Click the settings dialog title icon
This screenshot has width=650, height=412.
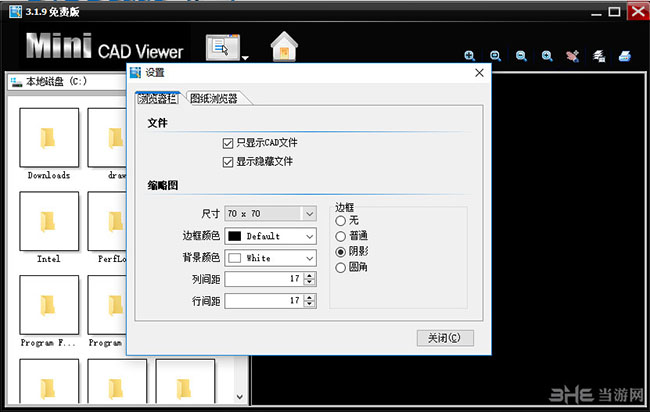pyautogui.click(x=136, y=73)
